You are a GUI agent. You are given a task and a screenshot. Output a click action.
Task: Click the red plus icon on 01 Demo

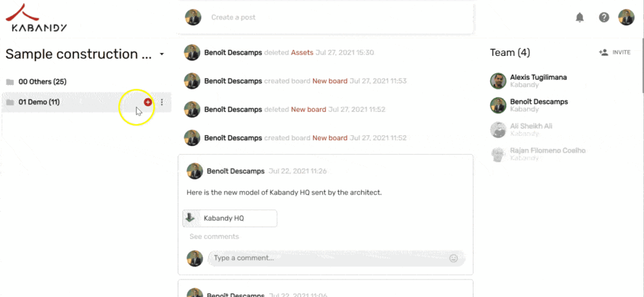148,103
